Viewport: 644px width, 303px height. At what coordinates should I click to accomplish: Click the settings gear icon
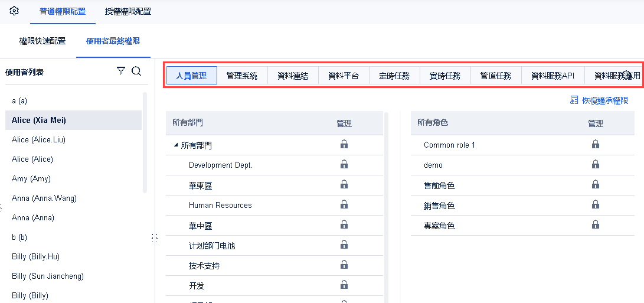click(x=14, y=11)
